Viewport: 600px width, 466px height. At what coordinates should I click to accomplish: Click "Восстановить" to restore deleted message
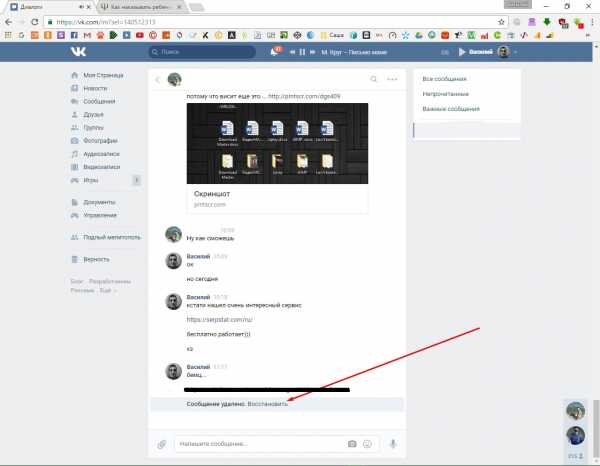click(x=268, y=403)
